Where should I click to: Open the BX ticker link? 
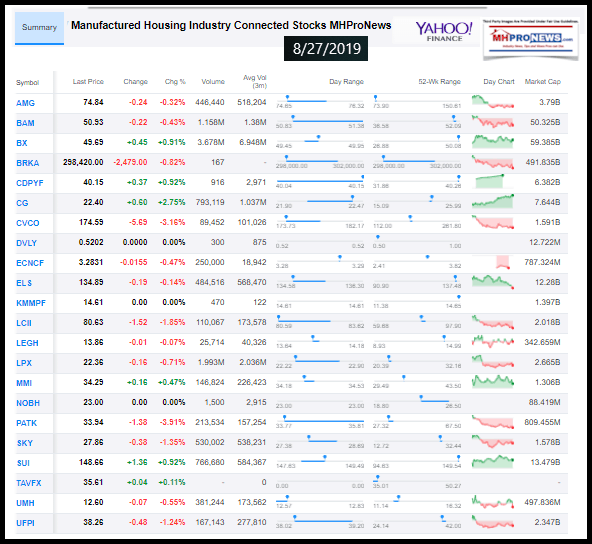click(x=22, y=143)
